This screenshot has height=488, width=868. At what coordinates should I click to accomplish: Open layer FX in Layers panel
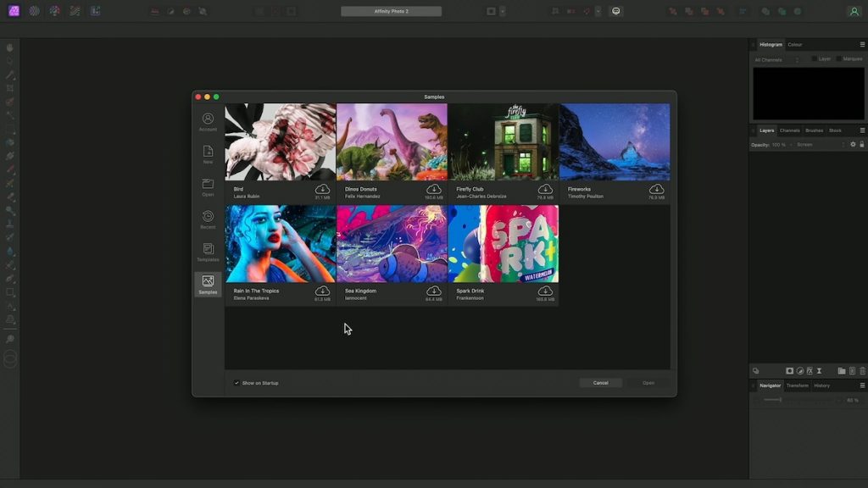(x=810, y=371)
